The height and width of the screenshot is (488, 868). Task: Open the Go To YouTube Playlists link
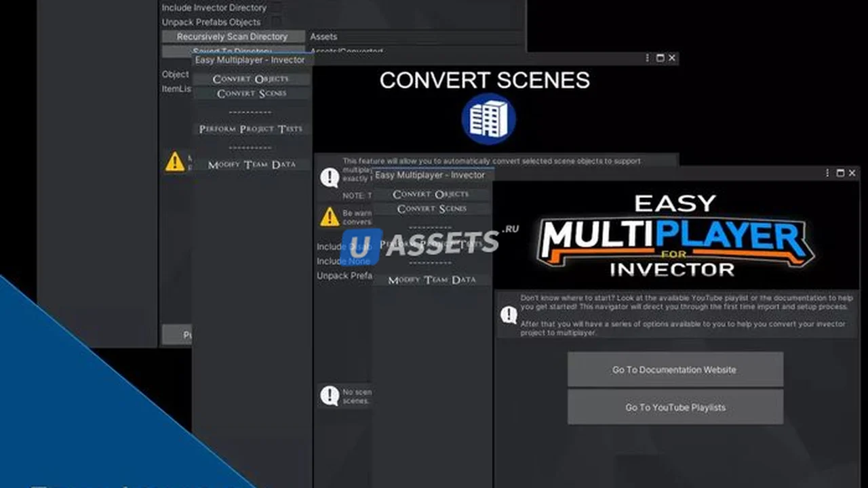click(675, 407)
